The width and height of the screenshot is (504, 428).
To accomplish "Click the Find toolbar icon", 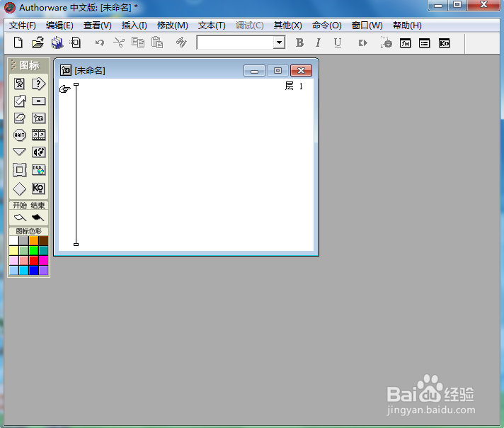I will 181,43.
